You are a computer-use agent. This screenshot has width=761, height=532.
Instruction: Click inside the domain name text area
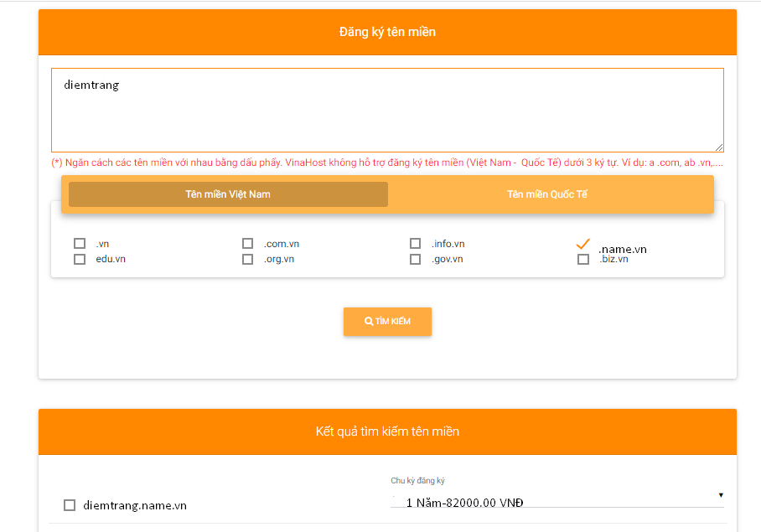(x=387, y=109)
